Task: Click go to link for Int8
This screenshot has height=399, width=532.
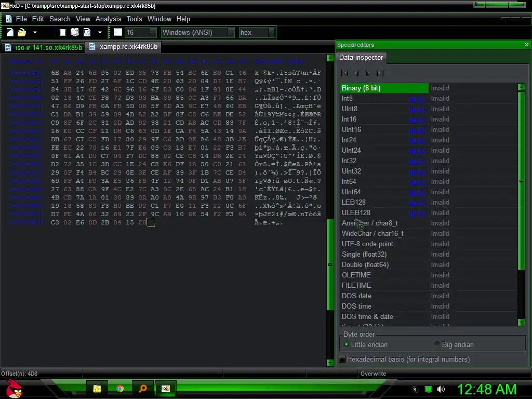Action: point(417,99)
